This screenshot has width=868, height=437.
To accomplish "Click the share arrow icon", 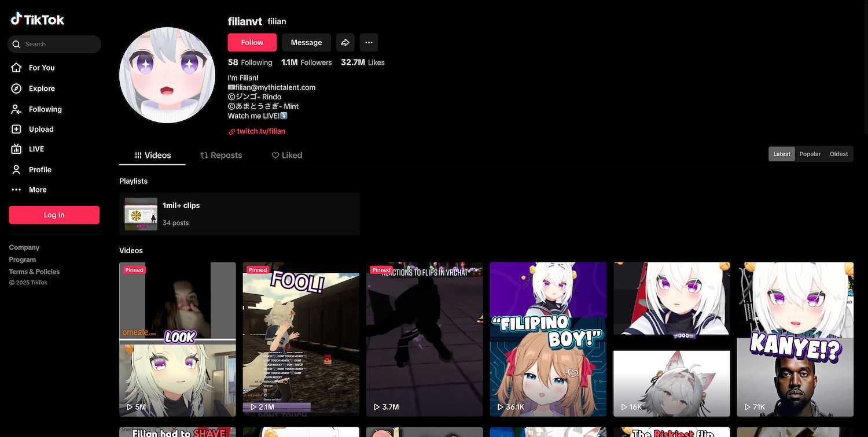I will pos(345,42).
